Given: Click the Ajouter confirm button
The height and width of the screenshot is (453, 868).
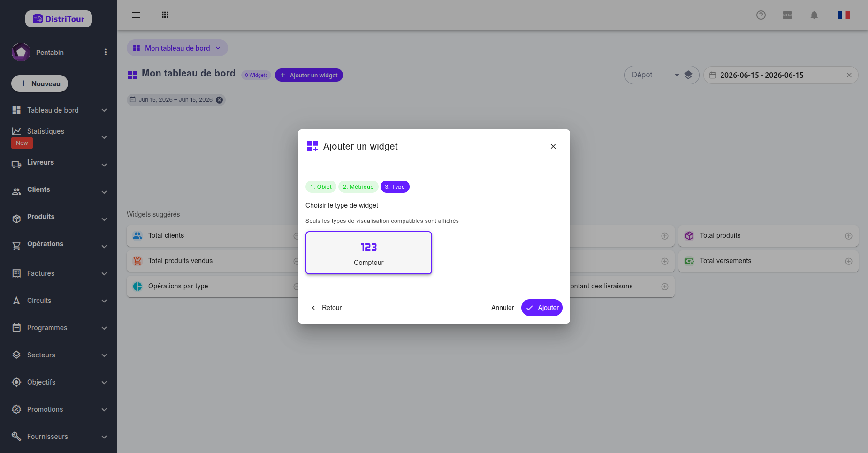Looking at the screenshot, I should click(542, 308).
